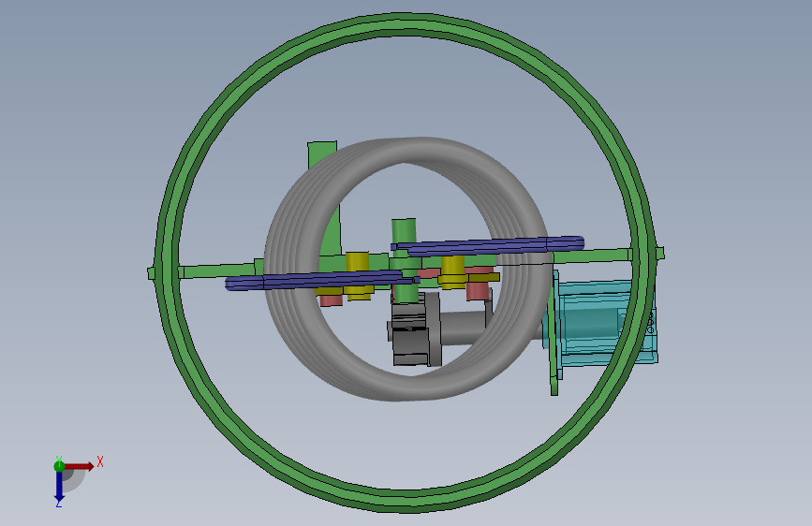This screenshot has height=526, width=812.
Task: Select the right red bushing
Action: tap(477, 291)
